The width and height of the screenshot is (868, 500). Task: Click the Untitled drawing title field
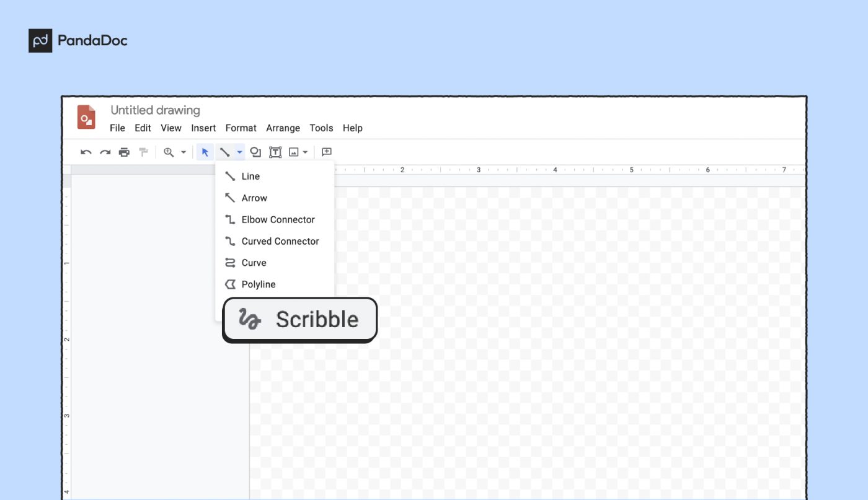[x=155, y=110]
